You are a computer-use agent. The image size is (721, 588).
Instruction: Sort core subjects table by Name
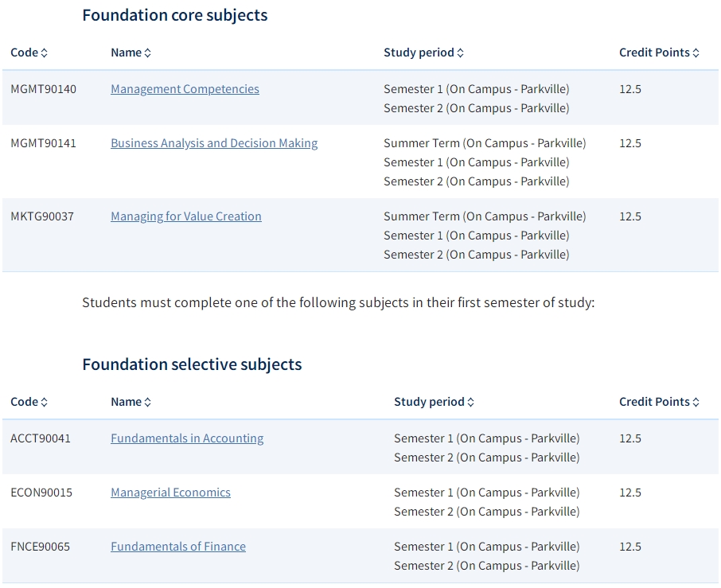pyautogui.click(x=131, y=53)
